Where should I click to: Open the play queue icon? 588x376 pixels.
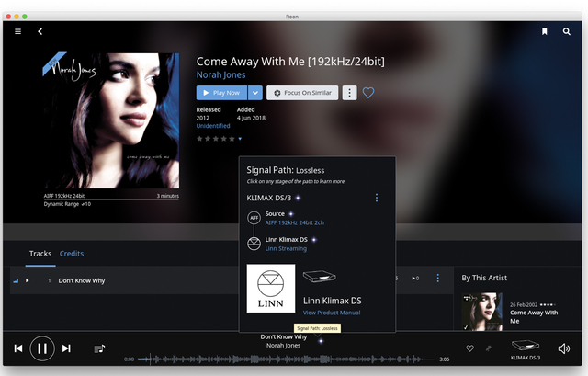click(99, 349)
